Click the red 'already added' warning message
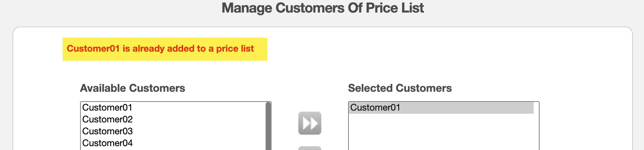 click(x=160, y=48)
